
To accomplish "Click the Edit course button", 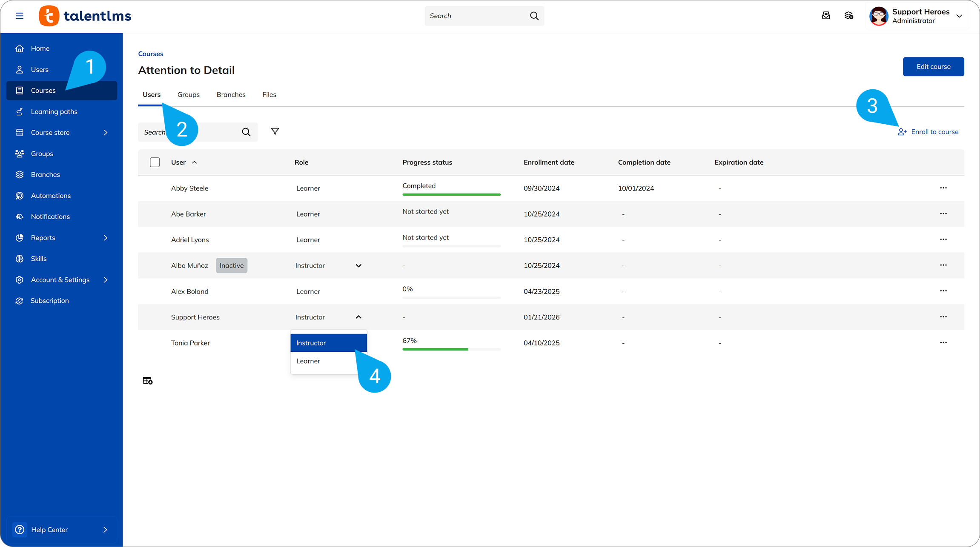I will (x=933, y=67).
